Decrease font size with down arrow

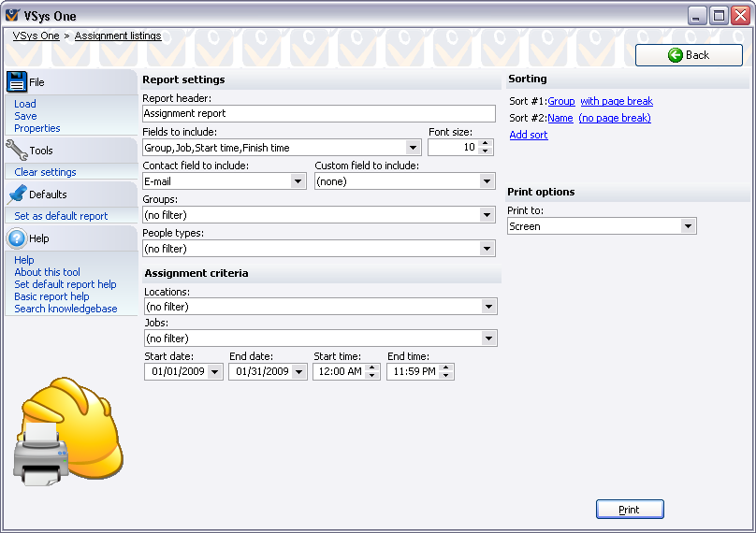[x=486, y=151]
